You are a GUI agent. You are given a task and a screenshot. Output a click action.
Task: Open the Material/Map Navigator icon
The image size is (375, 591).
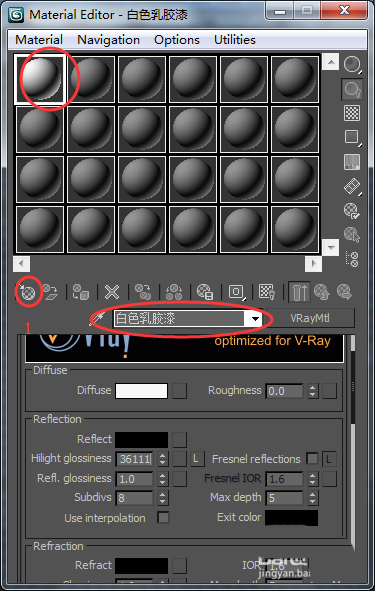(x=353, y=259)
